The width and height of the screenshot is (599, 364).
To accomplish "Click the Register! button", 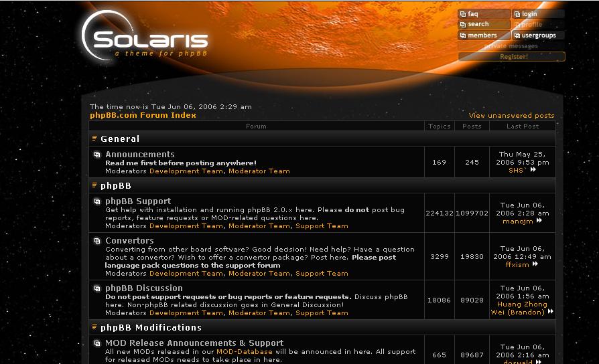I will click(511, 56).
